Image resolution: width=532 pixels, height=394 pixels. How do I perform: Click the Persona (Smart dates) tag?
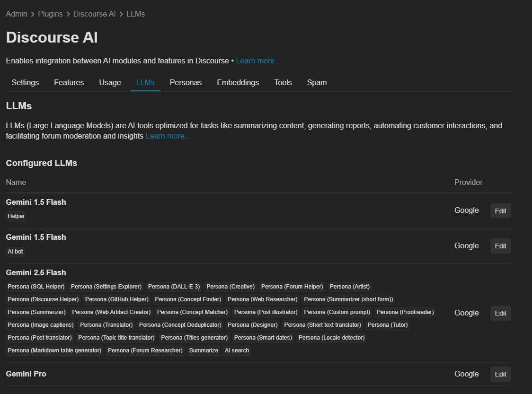[x=263, y=338]
